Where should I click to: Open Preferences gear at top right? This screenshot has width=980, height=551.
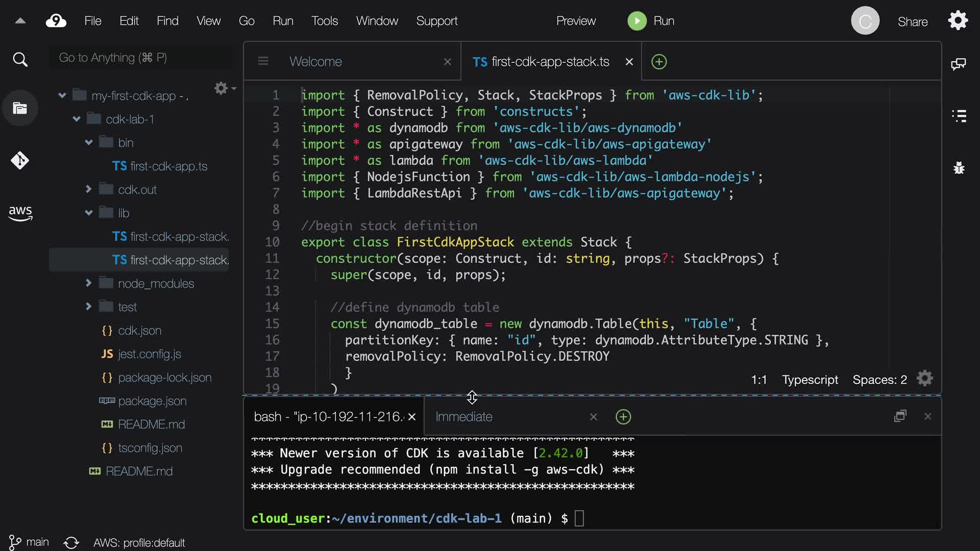[958, 21]
